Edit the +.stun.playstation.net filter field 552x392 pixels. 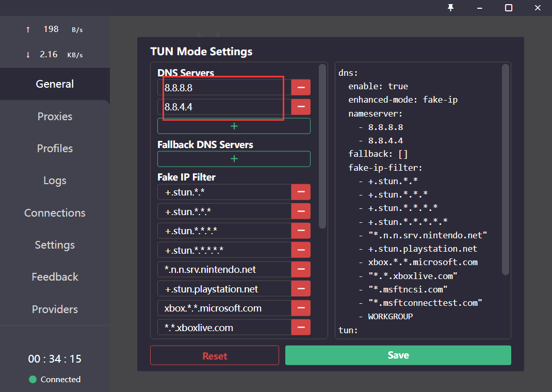[x=224, y=288]
